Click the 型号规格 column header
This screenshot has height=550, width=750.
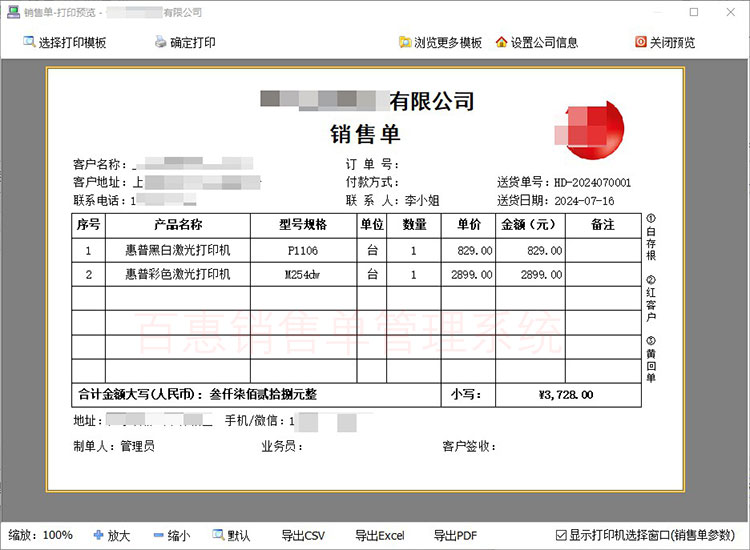pyautogui.click(x=303, y=224)
